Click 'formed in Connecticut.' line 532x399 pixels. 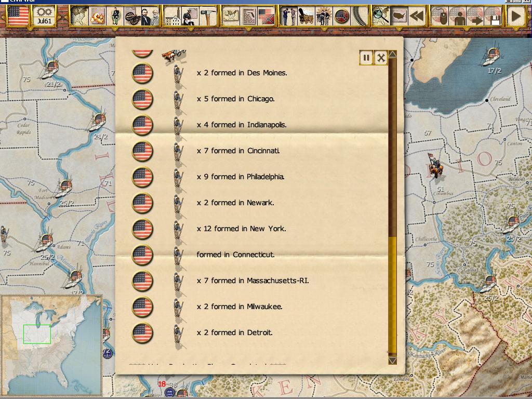[x=235, y=255]
